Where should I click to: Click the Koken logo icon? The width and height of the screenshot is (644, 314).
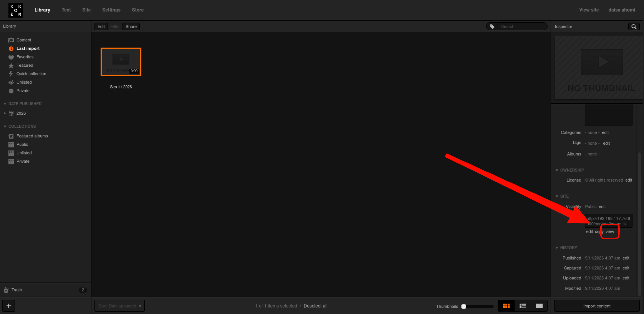point(16,10)
